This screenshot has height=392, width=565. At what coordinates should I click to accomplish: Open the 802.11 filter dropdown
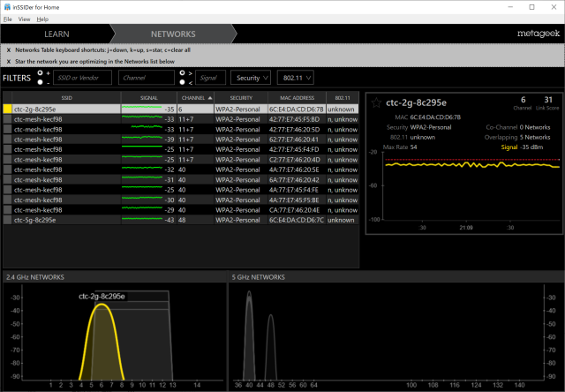296,78
